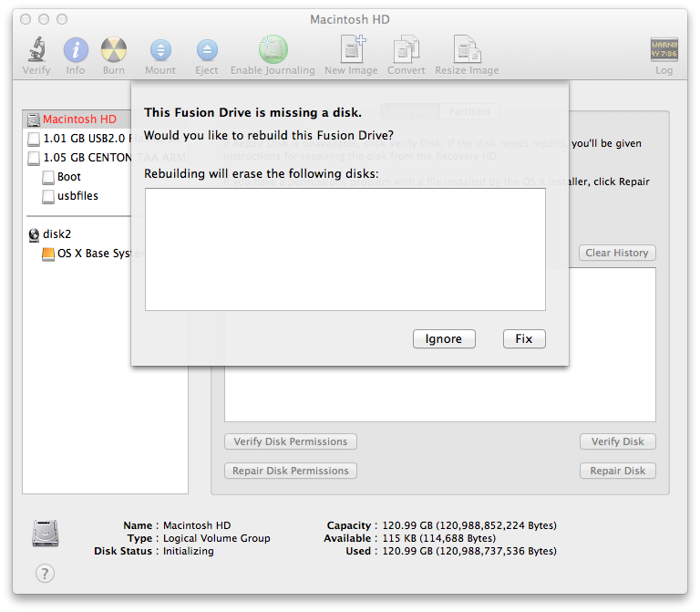
Task: Click the Used value '120.99 GB (120,988,737,536 Bytes)'
Action: pyautogui.click(x=469, y=551)
